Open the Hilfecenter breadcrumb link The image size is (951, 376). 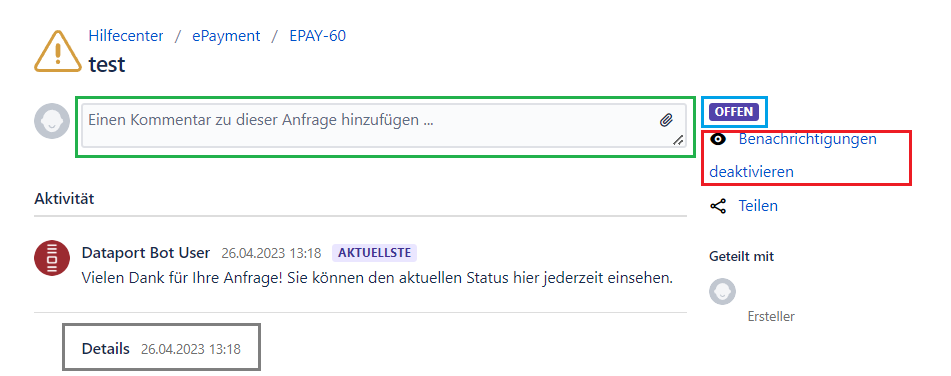click(126, 36)
